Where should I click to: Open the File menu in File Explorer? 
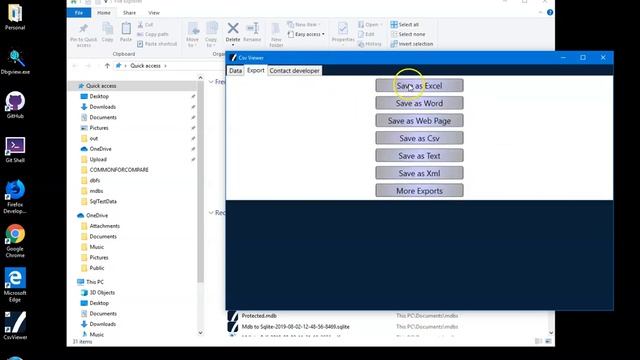79,13
